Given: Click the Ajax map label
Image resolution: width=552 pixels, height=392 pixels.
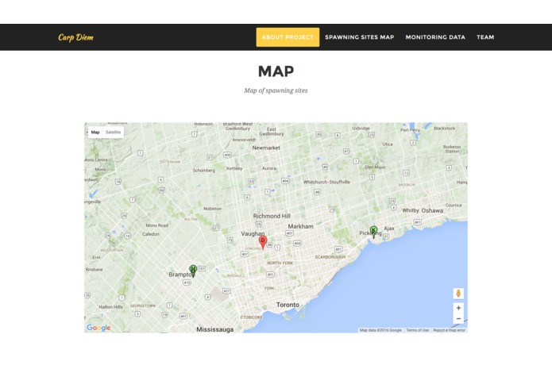Looking at the screenshot, I should click(389, 229).
